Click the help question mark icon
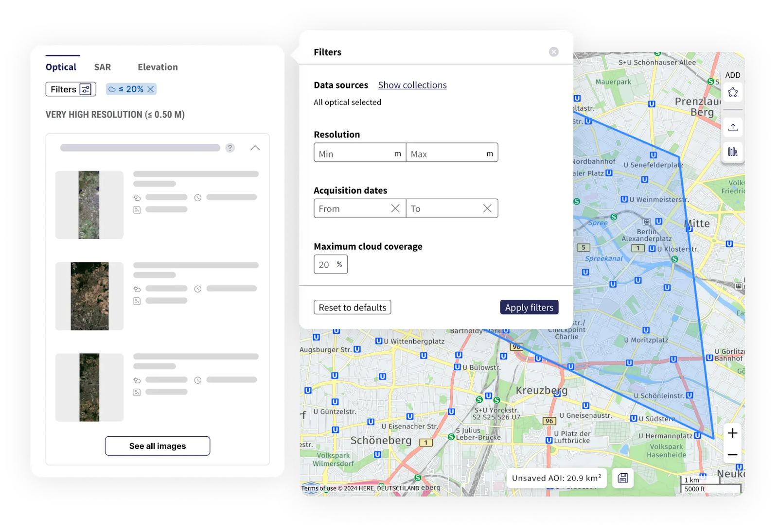The image size is (778, 532). tap(230, 148)
